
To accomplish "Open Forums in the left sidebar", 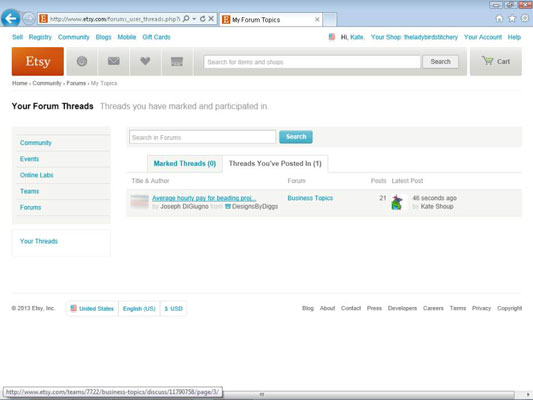I will (x=31, y=207).
